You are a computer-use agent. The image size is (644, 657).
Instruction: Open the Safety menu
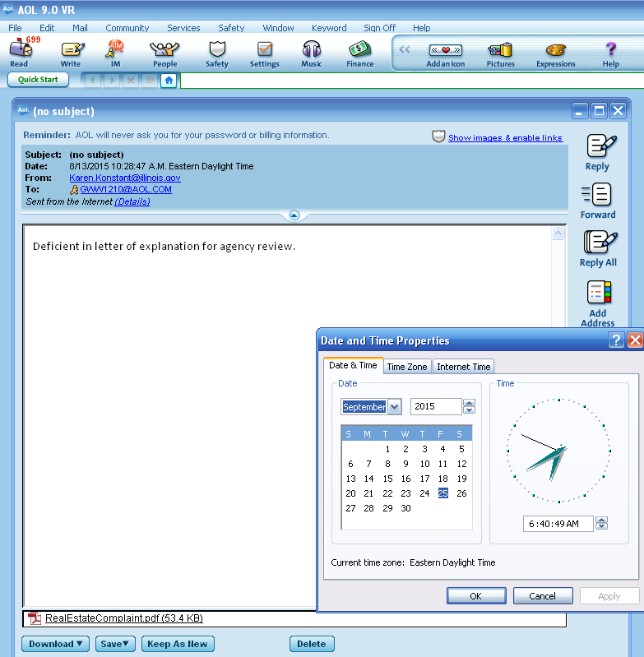click(x=231, y=28)
